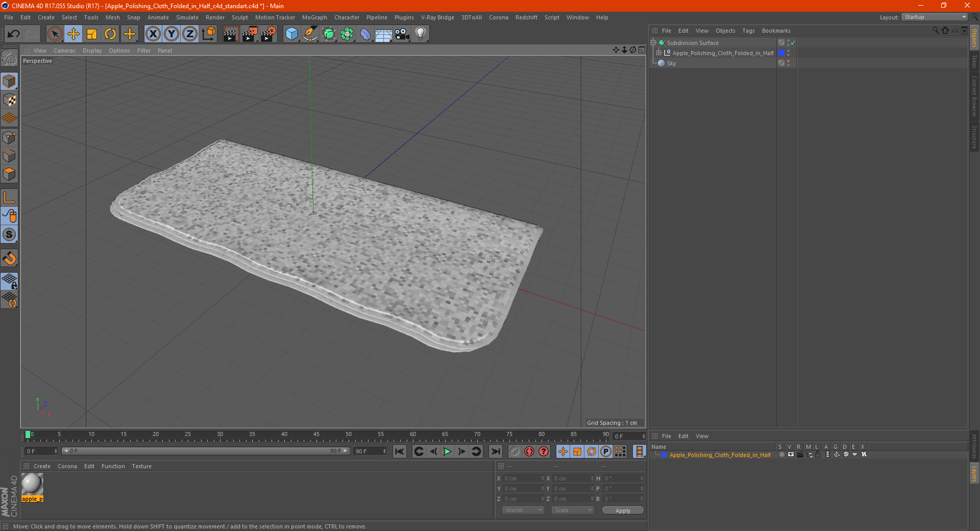980x531 pixels.
Task: Go to start of animation
Action: click(400, 451)
